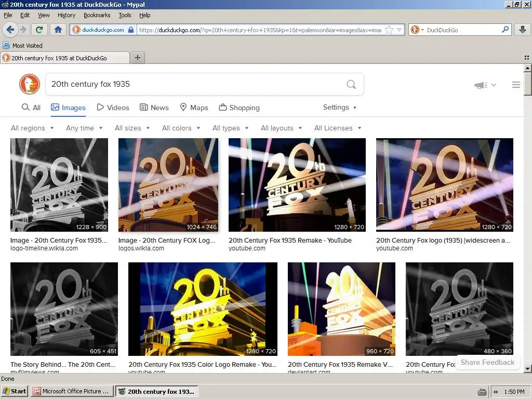
Task: Click the page scrollbar down arrow
Action: coord(527,368)
